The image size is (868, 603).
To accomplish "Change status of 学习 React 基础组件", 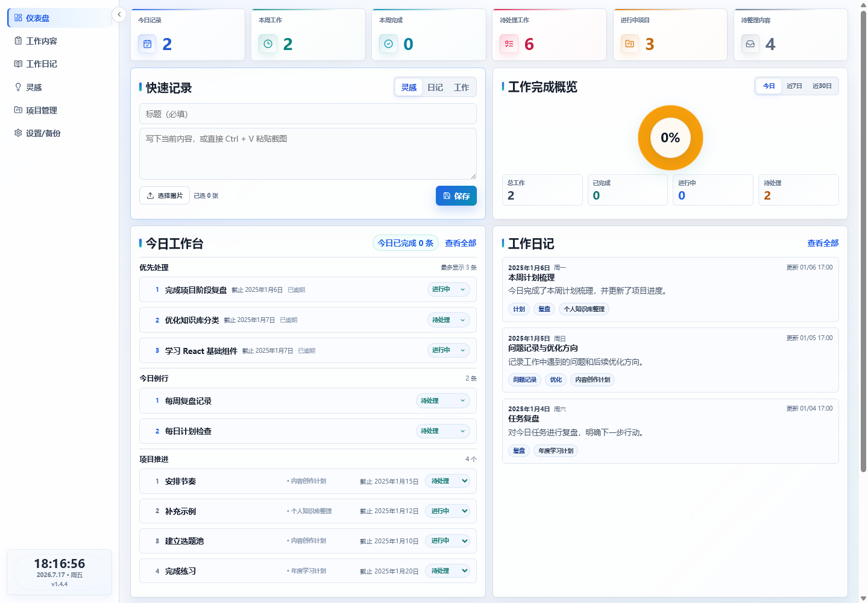I will 448,350.
